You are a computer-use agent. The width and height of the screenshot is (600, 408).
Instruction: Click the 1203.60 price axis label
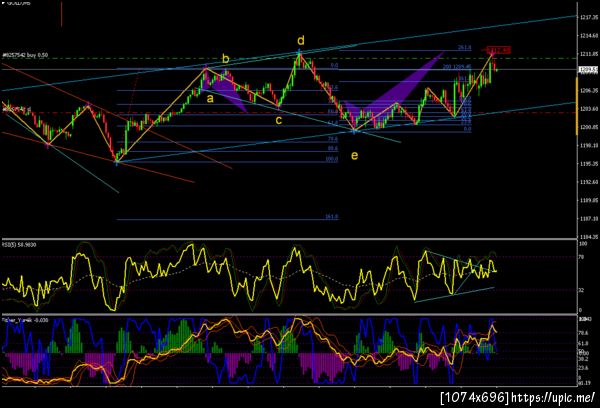point(589,109)
